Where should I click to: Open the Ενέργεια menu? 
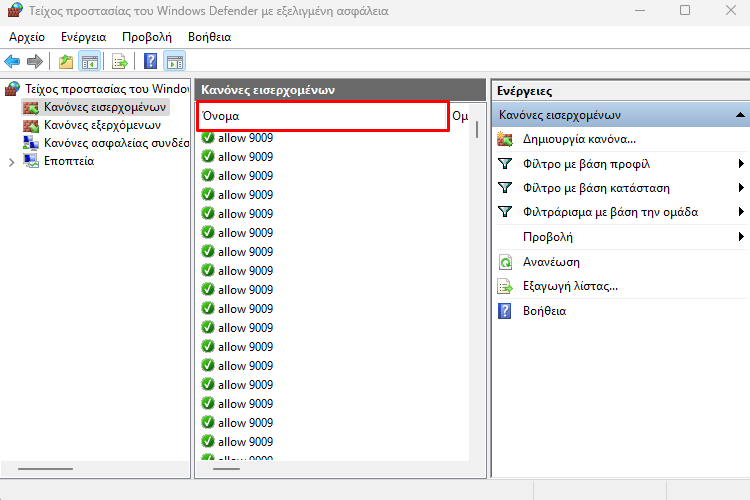pyautogui.click(x=84, y=37)
